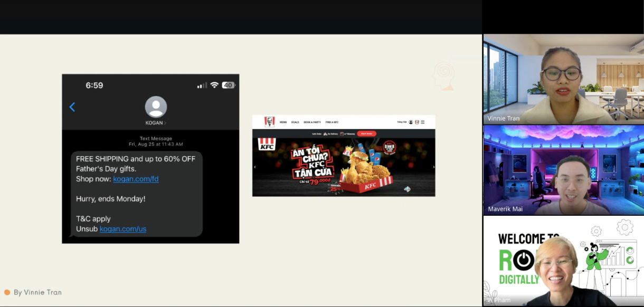Click the cellular signal bars icon
This screenshot has width=644, height=307.
coord(202,85)
